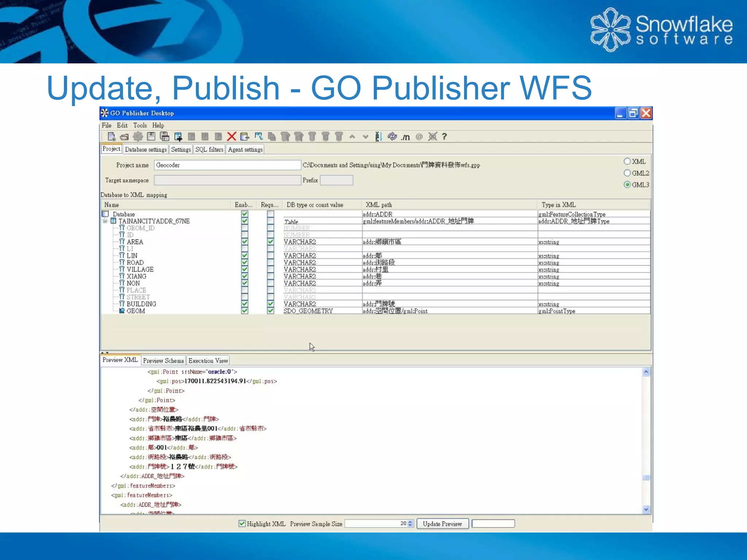Click the 'XML path' column header
The image size is (747, 560).
(x=449, y=205)
